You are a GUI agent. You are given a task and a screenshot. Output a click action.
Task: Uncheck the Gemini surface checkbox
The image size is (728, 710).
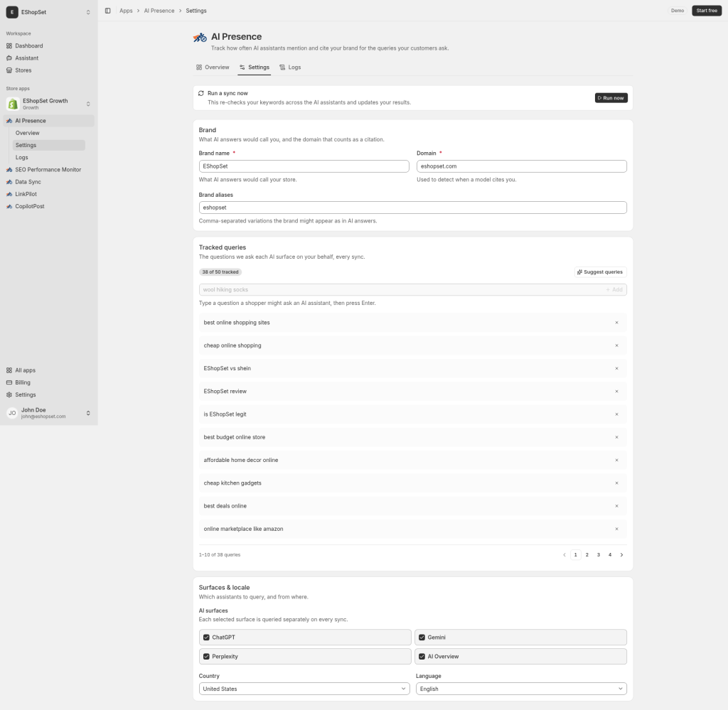coord(422,638)
